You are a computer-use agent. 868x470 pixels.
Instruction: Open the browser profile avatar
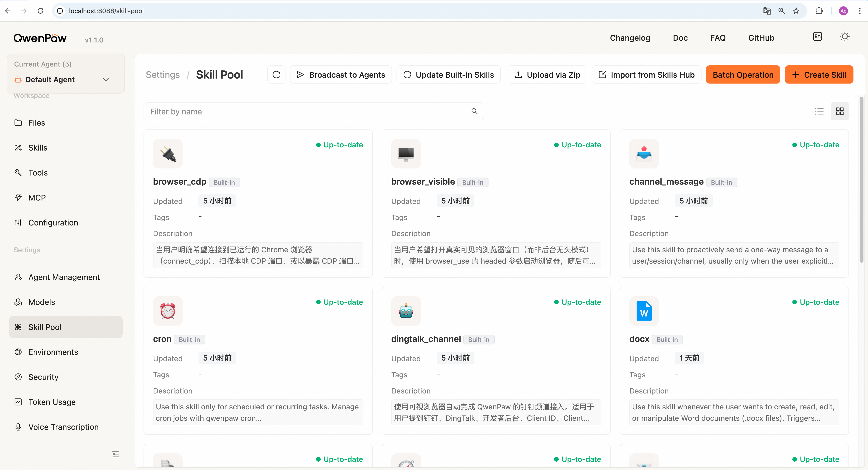pyautogui.click(x=843, y=11)
